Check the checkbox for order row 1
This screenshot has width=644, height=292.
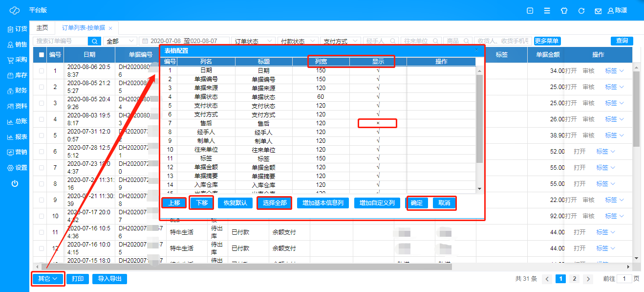pos(41,71)
